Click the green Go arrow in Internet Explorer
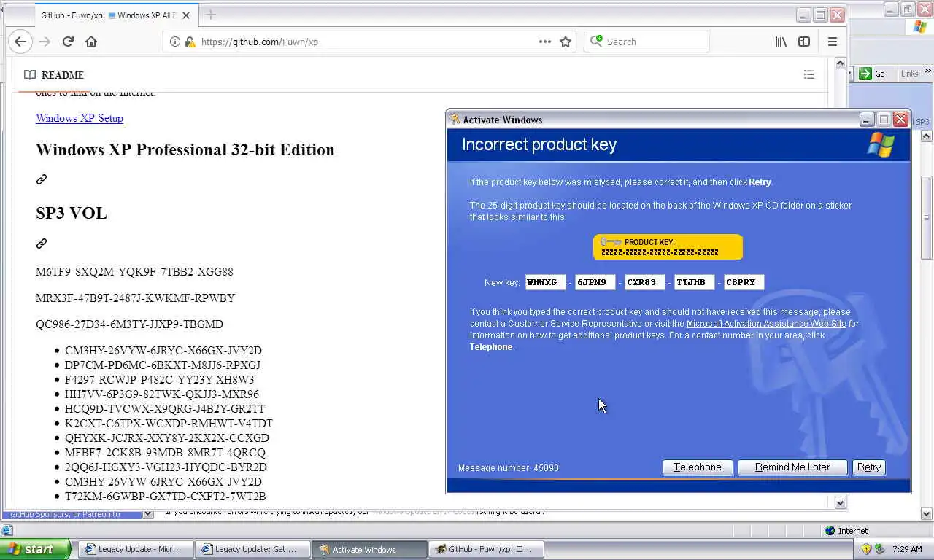 (865, 73)
